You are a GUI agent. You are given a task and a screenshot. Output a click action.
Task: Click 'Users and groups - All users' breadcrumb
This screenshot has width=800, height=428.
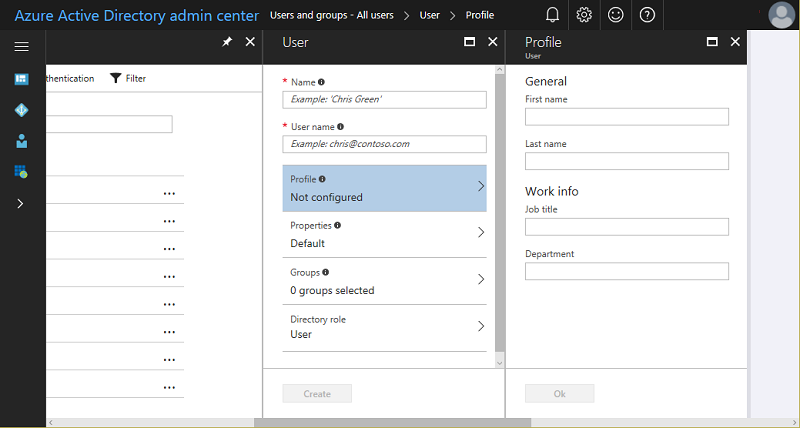click(x=332, y=15)
